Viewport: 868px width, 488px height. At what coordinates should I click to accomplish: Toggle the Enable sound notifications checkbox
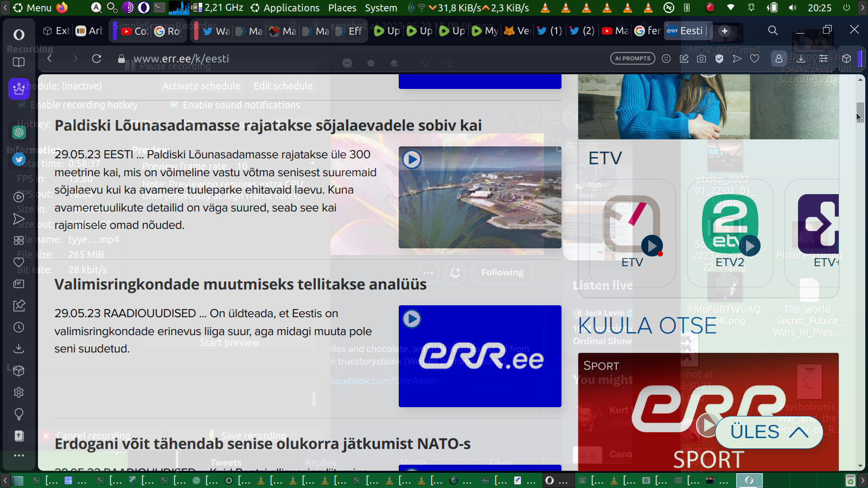pyautogui.click(x=174, y=105)
